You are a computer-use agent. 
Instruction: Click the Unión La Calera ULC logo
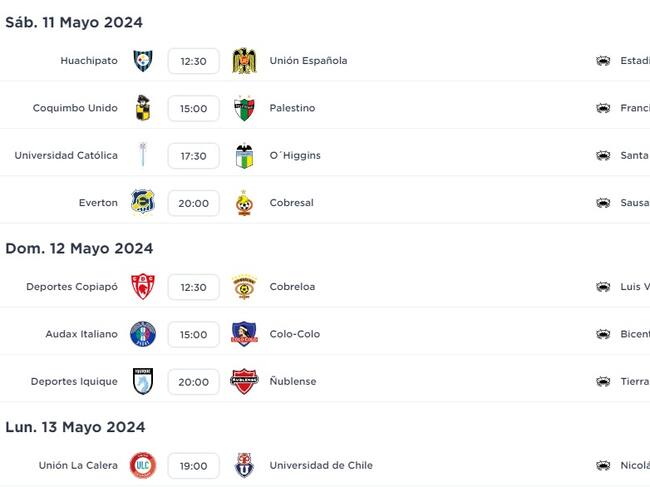tap(143, 465)
